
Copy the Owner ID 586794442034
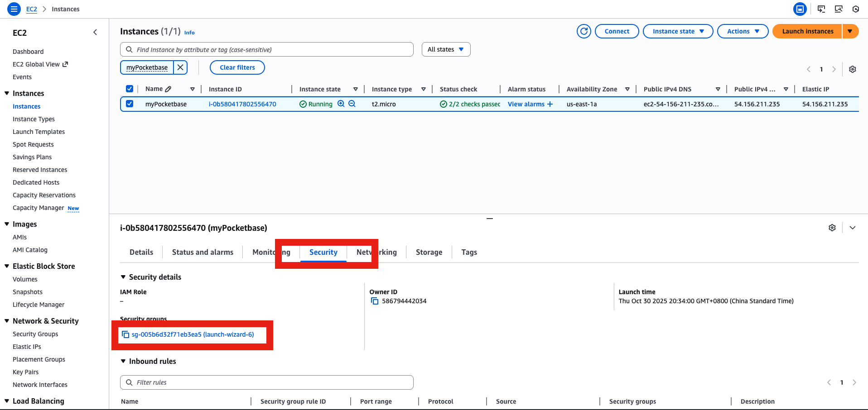coord(375,300)
